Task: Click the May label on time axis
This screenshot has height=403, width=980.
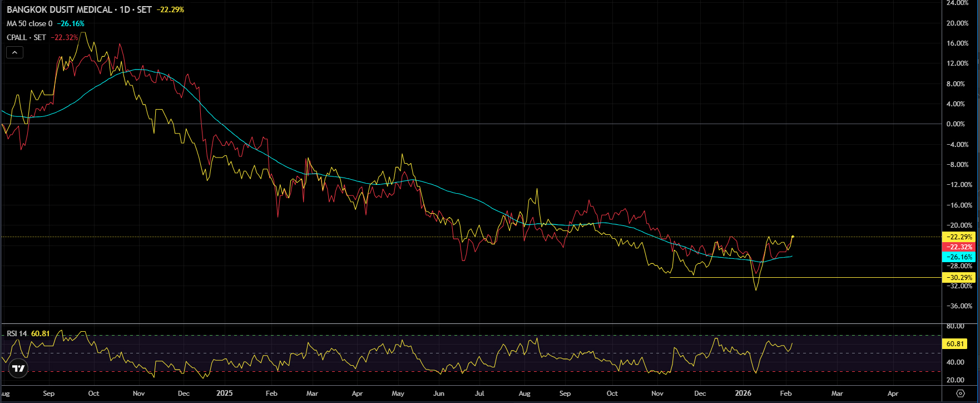Action: click(x=398, y=393)
